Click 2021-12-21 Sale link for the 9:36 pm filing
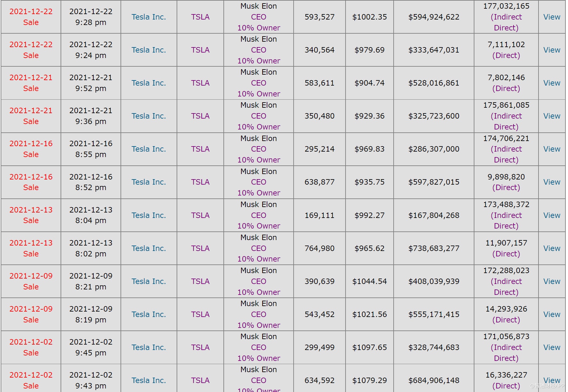The width and height of the screenshot is (568, 392). [31, 116]
